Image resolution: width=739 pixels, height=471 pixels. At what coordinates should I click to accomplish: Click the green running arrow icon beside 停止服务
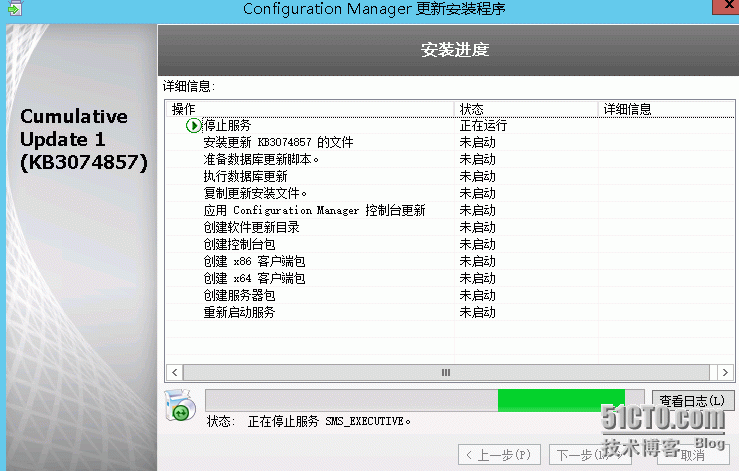click(194, 126)
